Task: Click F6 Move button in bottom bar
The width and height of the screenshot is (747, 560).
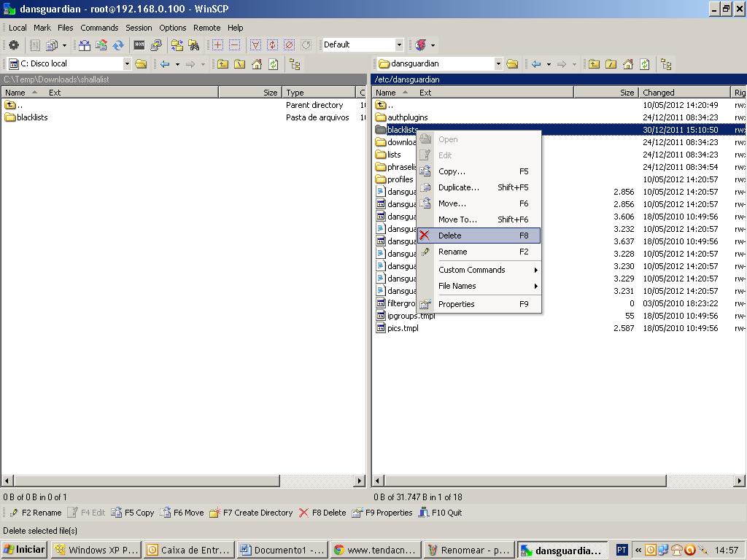Action: coord(182,513)
